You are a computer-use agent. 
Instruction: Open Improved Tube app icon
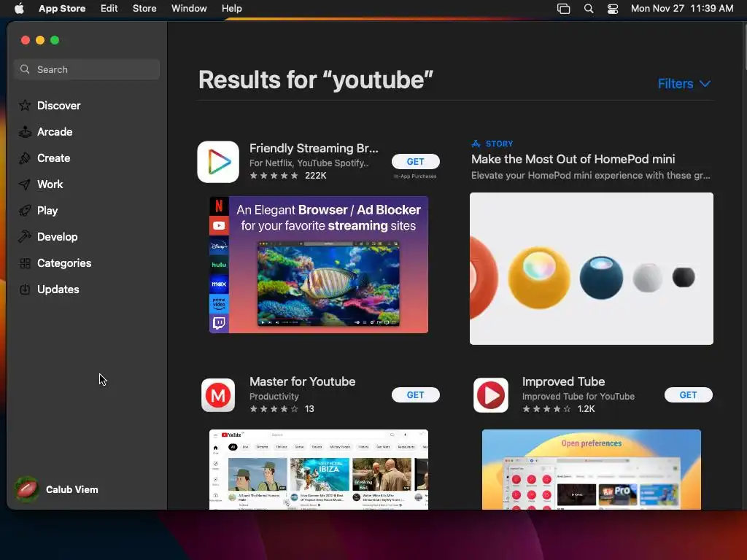[491, 395]
